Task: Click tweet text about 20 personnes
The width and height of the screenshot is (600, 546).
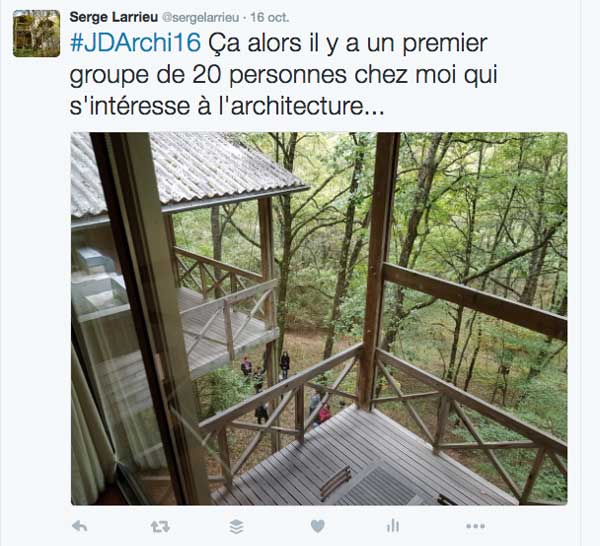Action: point(284,75)
